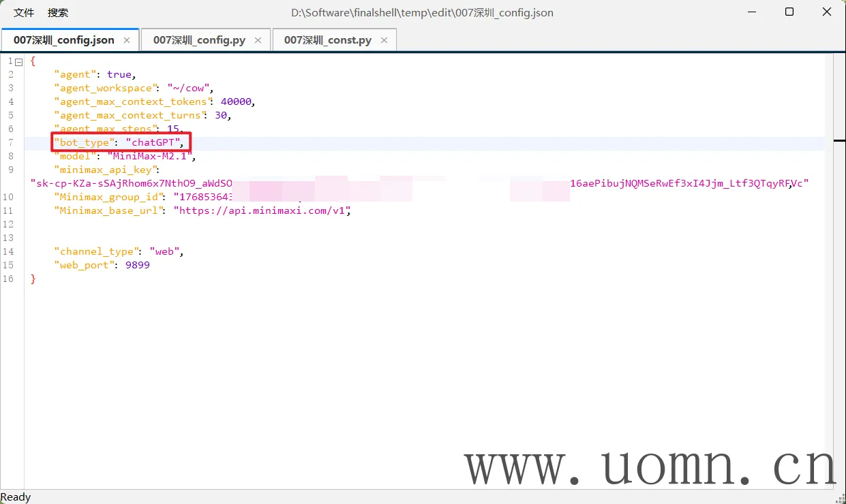Maximize the editor window
846x504 pixels.
tap(789, 12)
